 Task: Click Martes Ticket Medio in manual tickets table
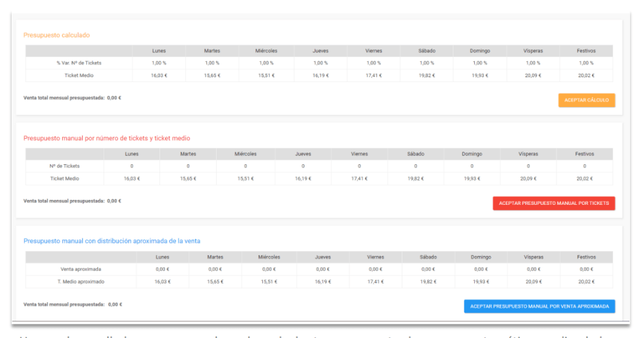[188, 179]
